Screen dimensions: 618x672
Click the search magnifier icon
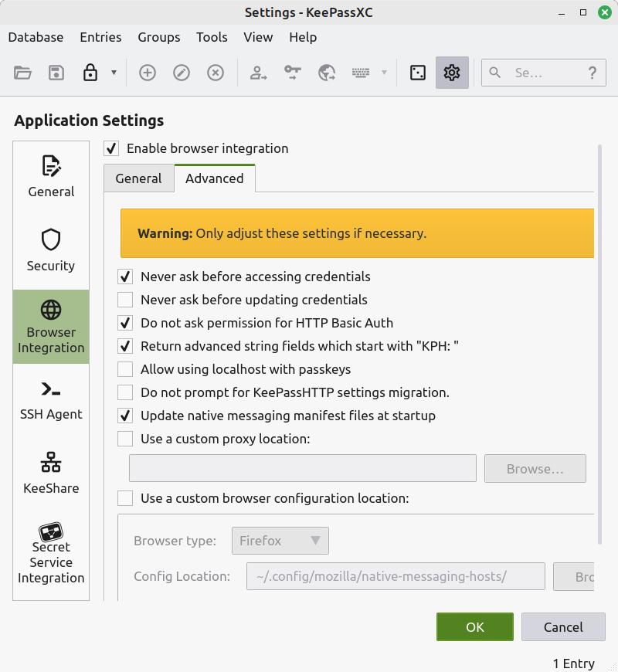[x=495, y=73]
